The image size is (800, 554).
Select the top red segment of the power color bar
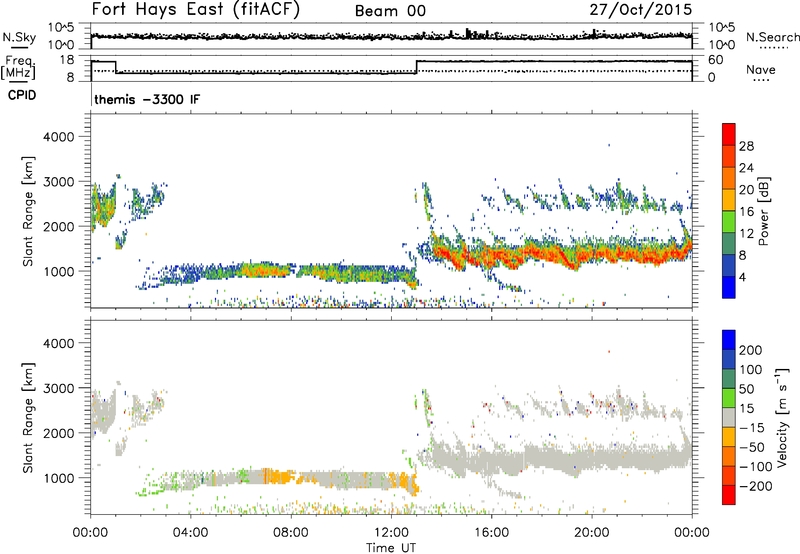click(x=729, y=135)
